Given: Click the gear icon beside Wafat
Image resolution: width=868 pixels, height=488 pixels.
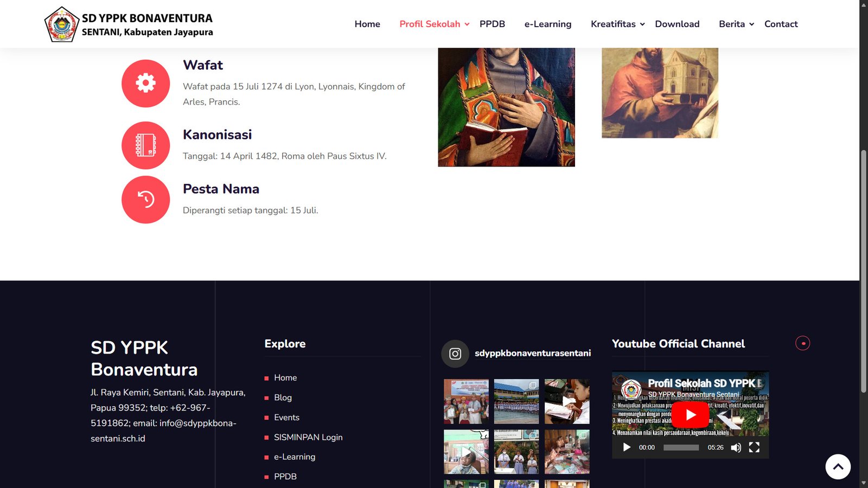Looking at the screenshot, I should pyautogui.click(x=145, y=83).
